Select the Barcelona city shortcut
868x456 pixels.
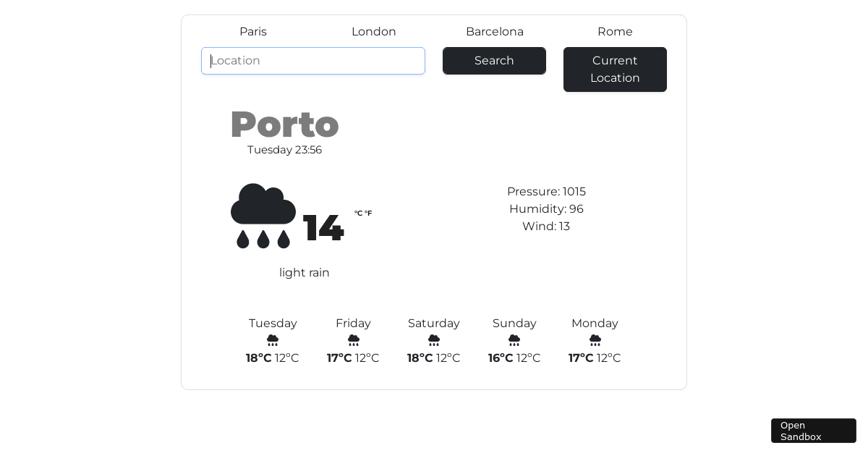click(x=495, y=32)
